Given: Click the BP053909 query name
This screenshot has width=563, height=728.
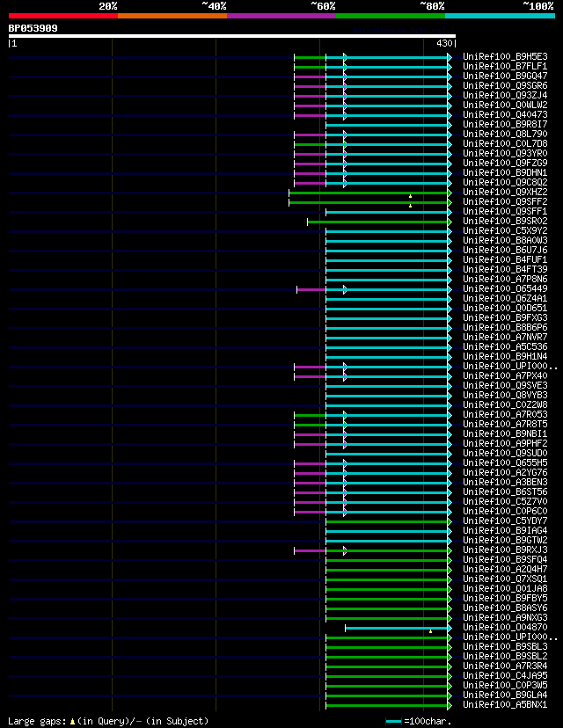Looking at the screenshot, I should pos(33,28).
